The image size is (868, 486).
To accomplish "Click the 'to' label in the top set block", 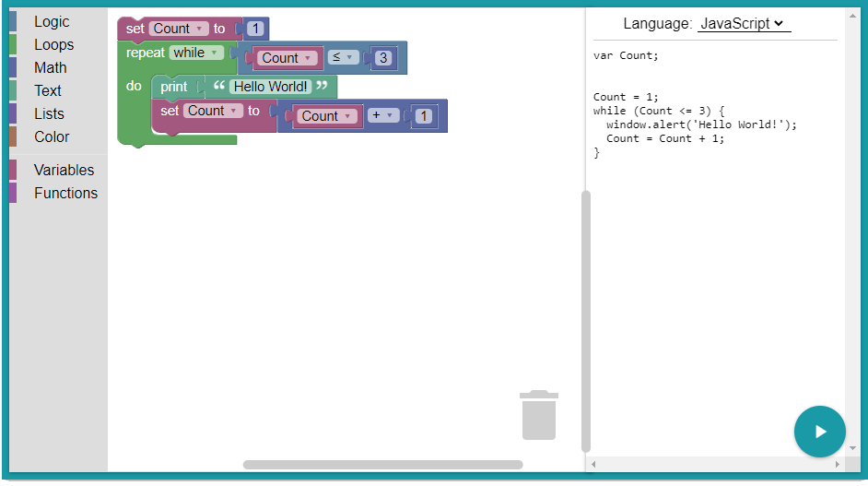I will tap(219, 29).
